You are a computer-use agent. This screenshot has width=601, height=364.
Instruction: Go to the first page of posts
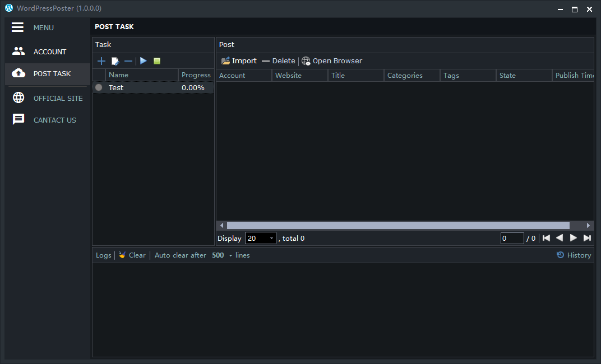(546, 238)
